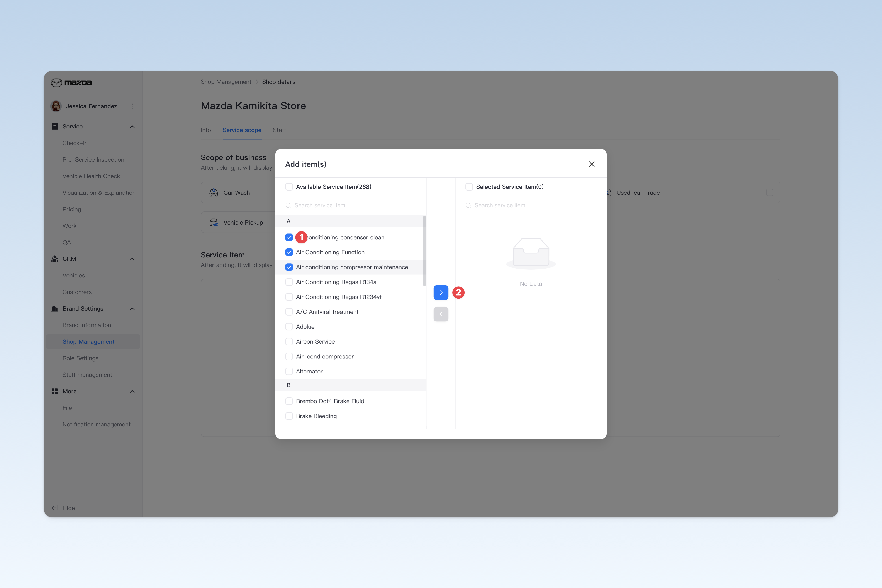Switch to the Info tab
Image resolution: width=882 pixels, height=588 pixels.
[x=206, y=130]
